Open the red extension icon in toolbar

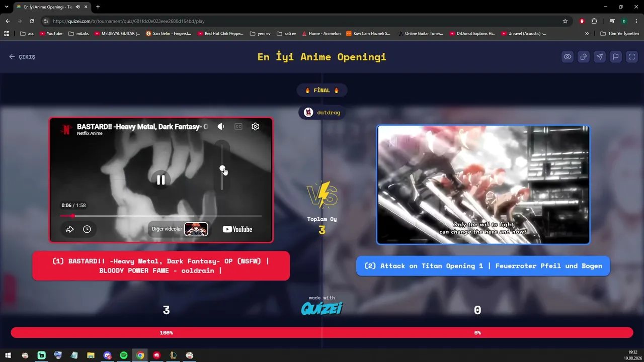(582, 21)
